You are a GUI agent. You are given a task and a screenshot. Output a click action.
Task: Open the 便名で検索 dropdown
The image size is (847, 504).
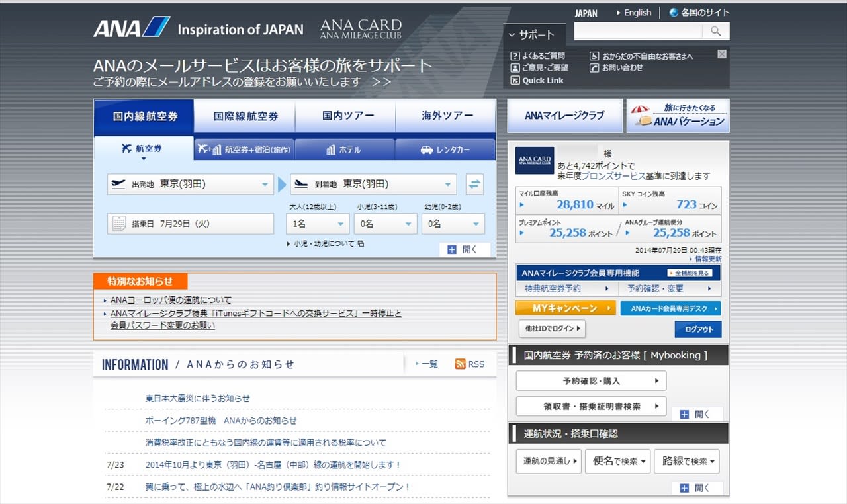point(618,461)
